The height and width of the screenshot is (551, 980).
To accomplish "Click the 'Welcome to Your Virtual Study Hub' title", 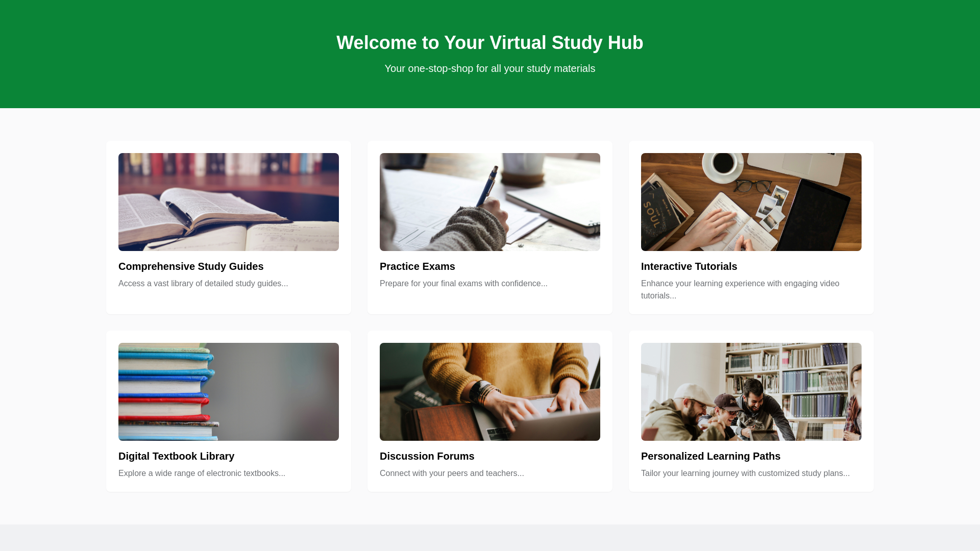I will point(490,43).
